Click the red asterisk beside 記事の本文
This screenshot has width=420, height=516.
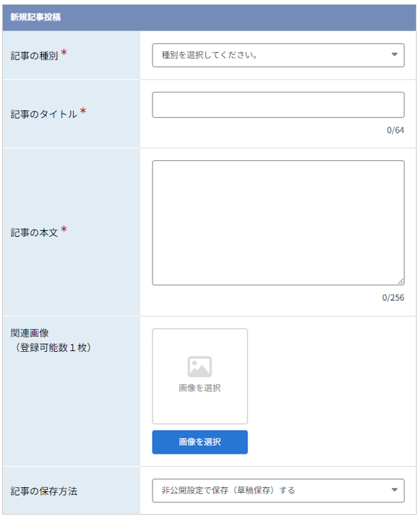pyautogui.click(x=64, y=229)
